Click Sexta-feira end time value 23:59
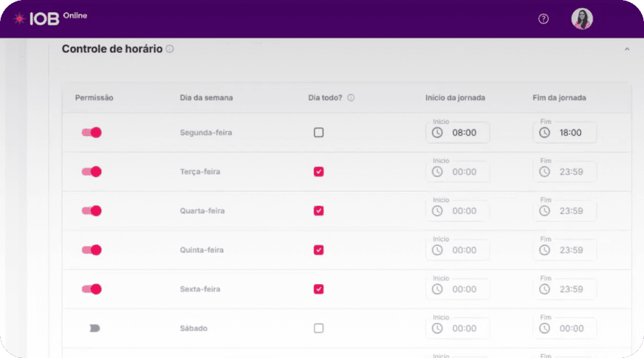 572,289
